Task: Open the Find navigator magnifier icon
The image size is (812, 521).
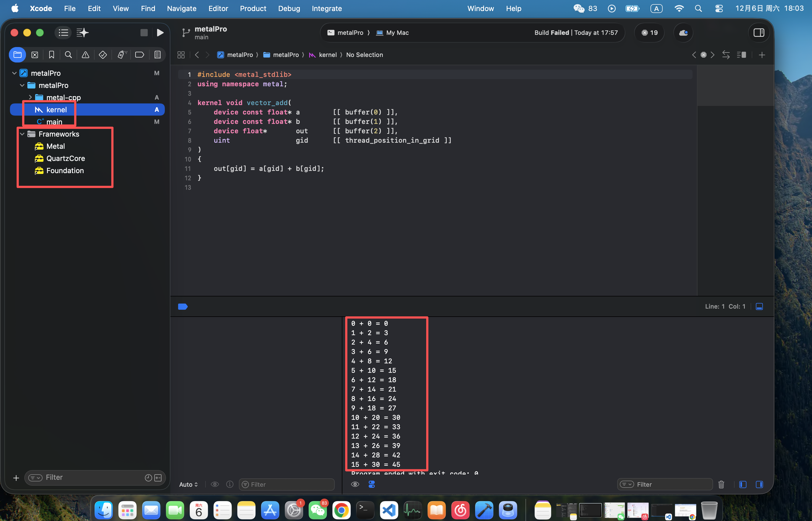Action: (x=68, y=55)
